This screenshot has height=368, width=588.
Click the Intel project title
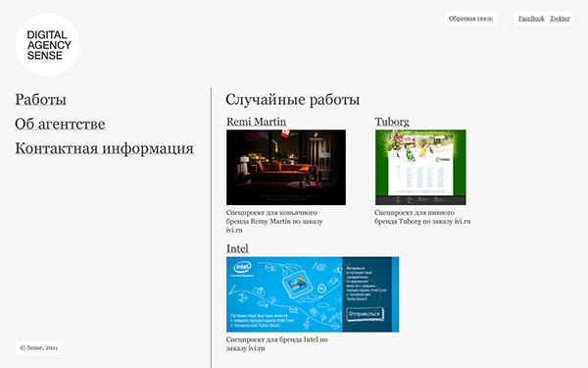click(237, 248)
